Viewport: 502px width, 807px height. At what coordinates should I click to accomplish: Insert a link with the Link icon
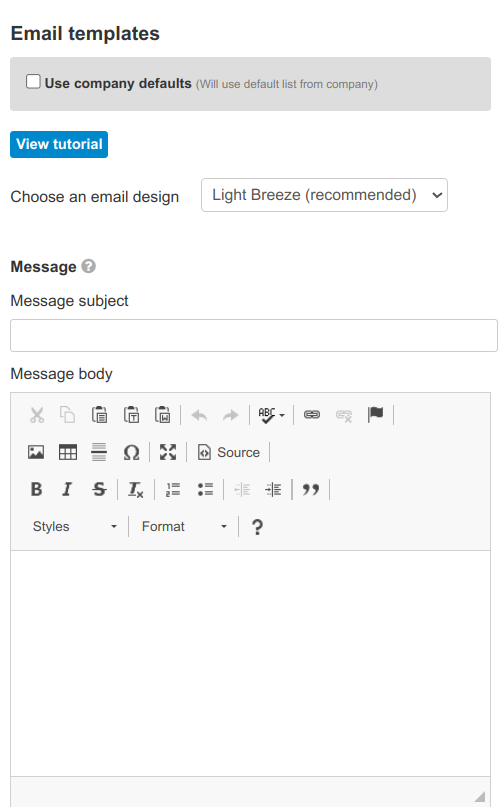pos(312,415)
